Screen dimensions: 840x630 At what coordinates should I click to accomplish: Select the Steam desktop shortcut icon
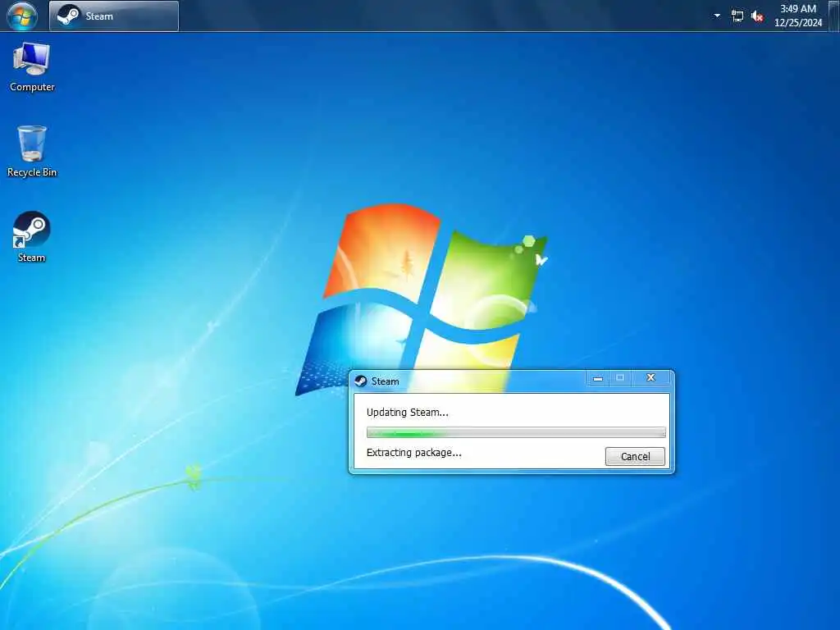[32, 237]
